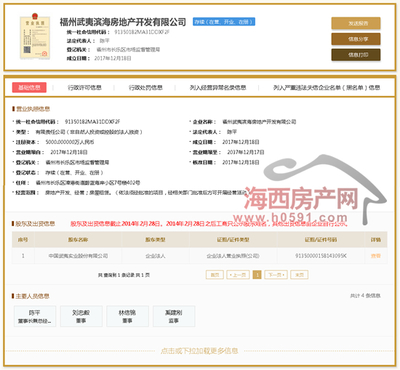Click the blue 存续(在营、开业、在册) status badge

[224, 22]
